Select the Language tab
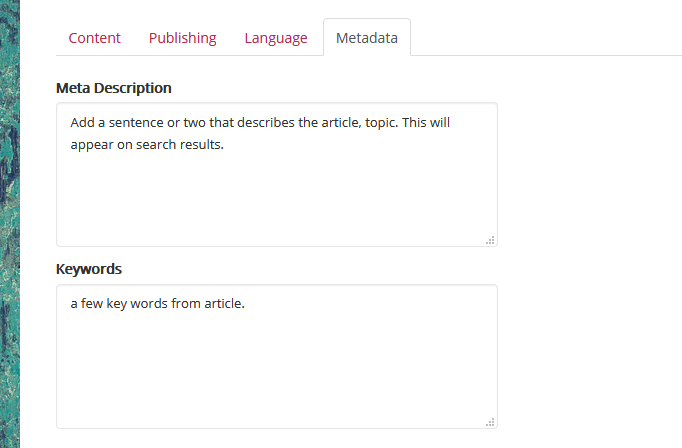682x448 pixels. [276, 38]
